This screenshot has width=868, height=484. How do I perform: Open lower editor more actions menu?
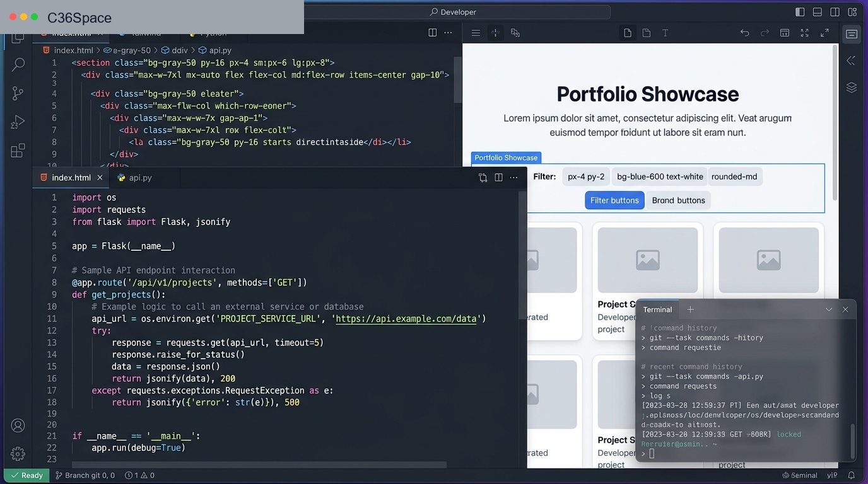coord(515,178)
